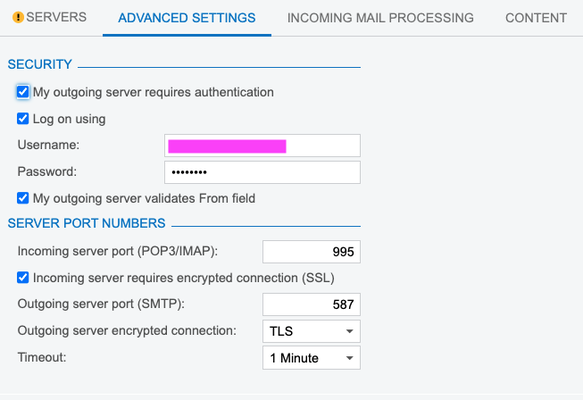583x400 pixels.
Task: Focus the Password field
Action: (262, 172)
